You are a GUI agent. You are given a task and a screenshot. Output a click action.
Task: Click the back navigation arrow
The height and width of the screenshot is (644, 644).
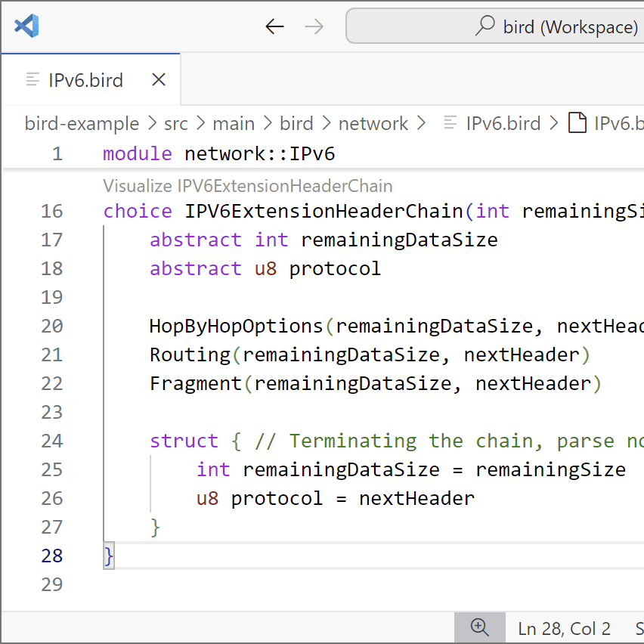274,26
